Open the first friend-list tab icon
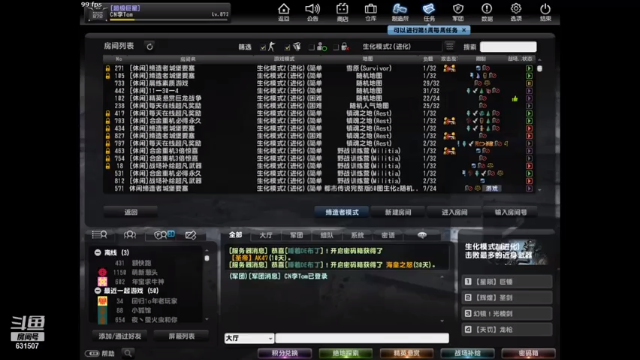Screen dimensions: 640x360 click(x=99, y=235)
